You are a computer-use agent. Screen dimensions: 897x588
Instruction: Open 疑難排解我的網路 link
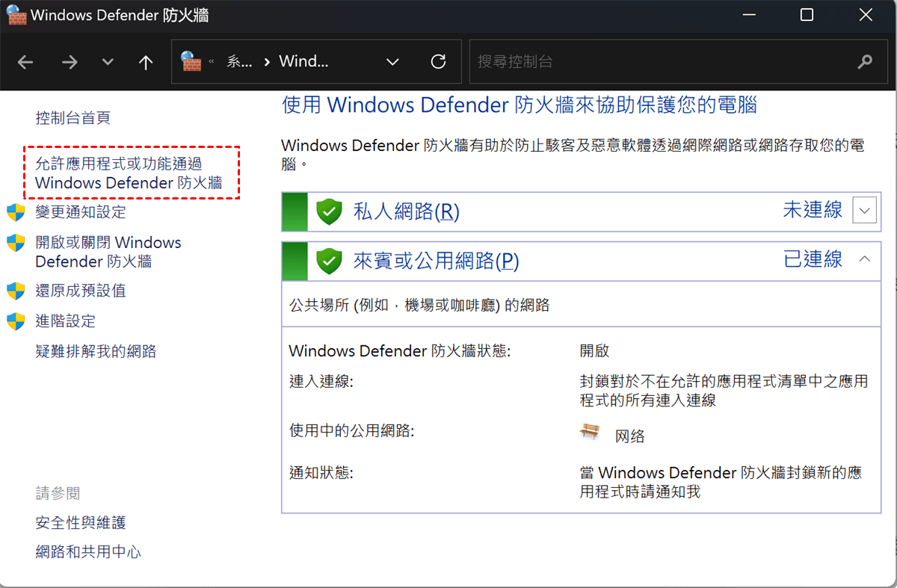96,351
